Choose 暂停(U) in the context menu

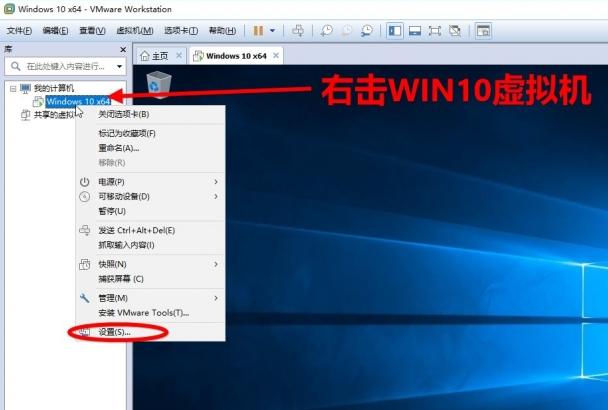tap(150, 211)
